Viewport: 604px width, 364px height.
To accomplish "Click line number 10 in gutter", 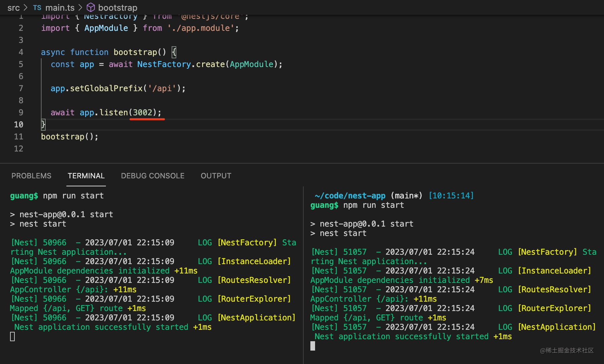I will tap(18, 125).
